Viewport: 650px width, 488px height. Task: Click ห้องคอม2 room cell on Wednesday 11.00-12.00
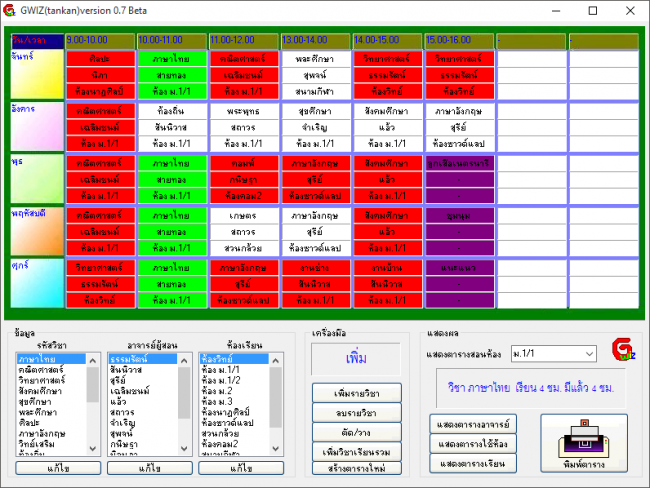pyautogui.click(x=244, y=196)
